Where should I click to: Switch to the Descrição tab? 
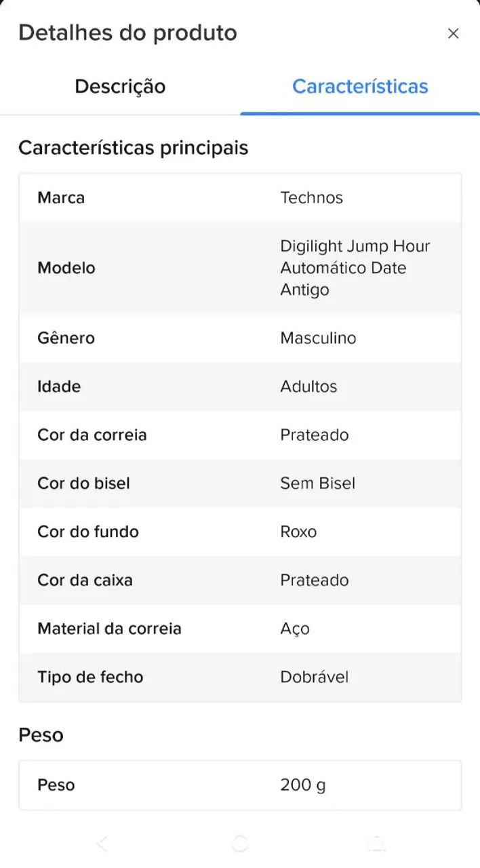(120, 87)
